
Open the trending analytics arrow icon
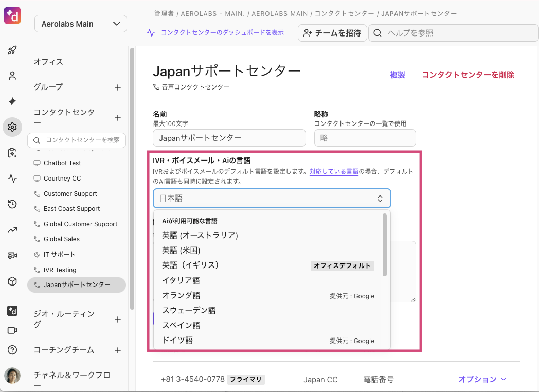pyautogui.click(x=12, y=230)
